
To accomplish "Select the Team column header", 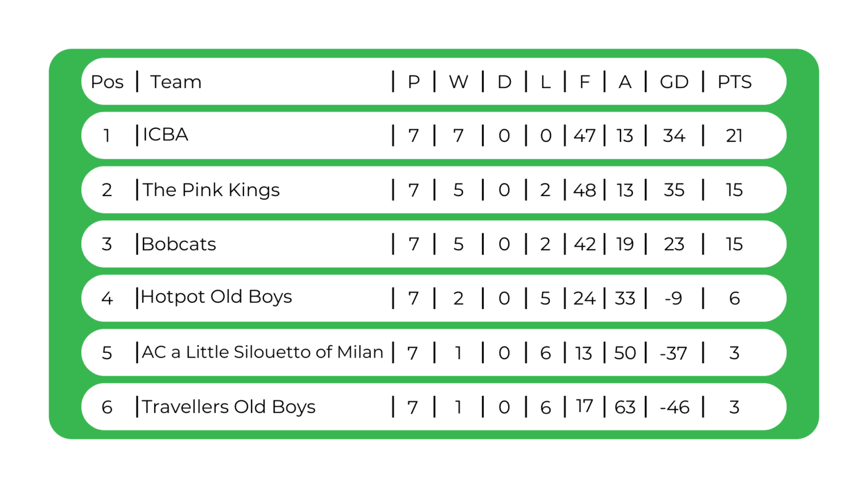I will pos(176,82).
